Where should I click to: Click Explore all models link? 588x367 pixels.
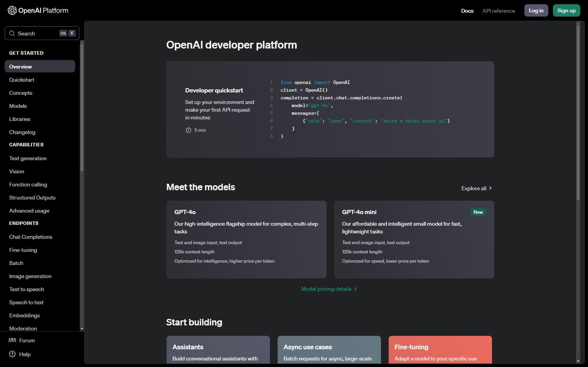click(477, 188)
